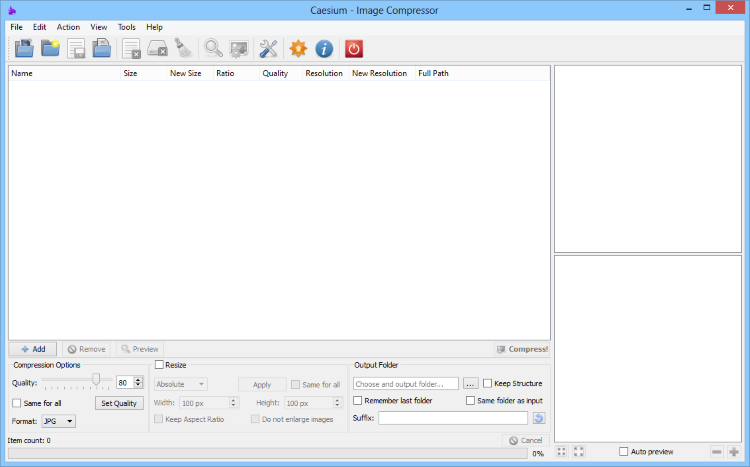
Task: Open the Tools menu
Action: coord(127,27)
